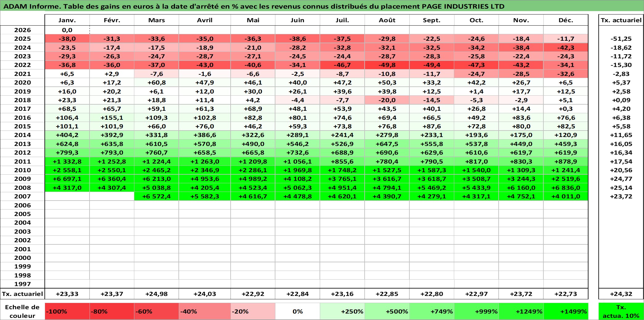644x320 pixels.
Task: Click the ADAM Informe title banner
Action: pyautogui.click(x=322, y=6)
